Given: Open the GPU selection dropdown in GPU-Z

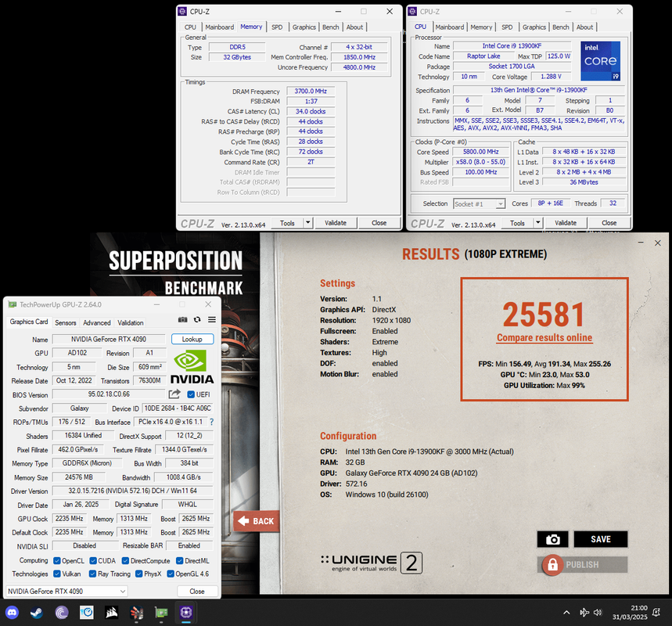Looking at the screenshot, I should [66, 592].
